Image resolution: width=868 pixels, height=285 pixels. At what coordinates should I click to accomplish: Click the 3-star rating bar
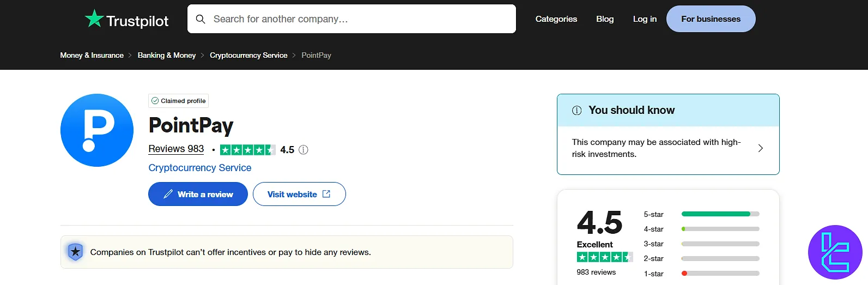720,244
